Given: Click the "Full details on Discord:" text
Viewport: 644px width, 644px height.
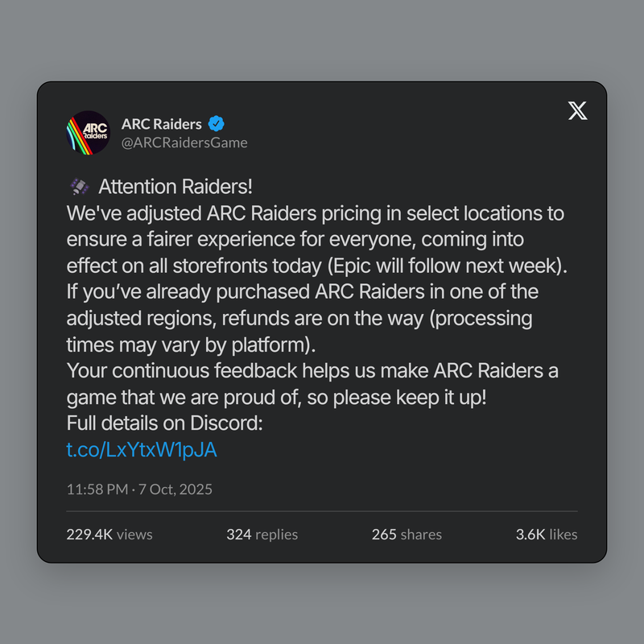Looking at the screenshot, I should pyautogui.click(x=165, y=423).
